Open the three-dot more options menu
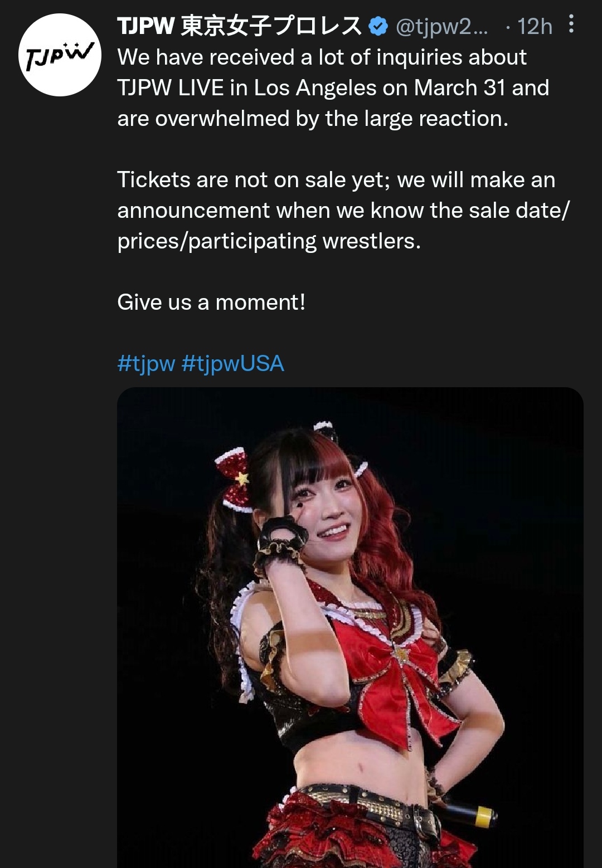The width and height of the screenshot is (602, 868). point(571,25)
